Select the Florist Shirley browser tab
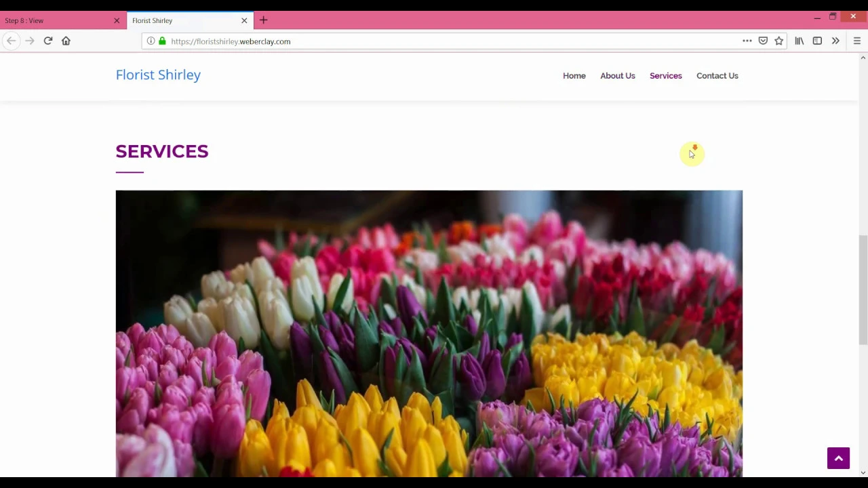 (x=191, y=20)
